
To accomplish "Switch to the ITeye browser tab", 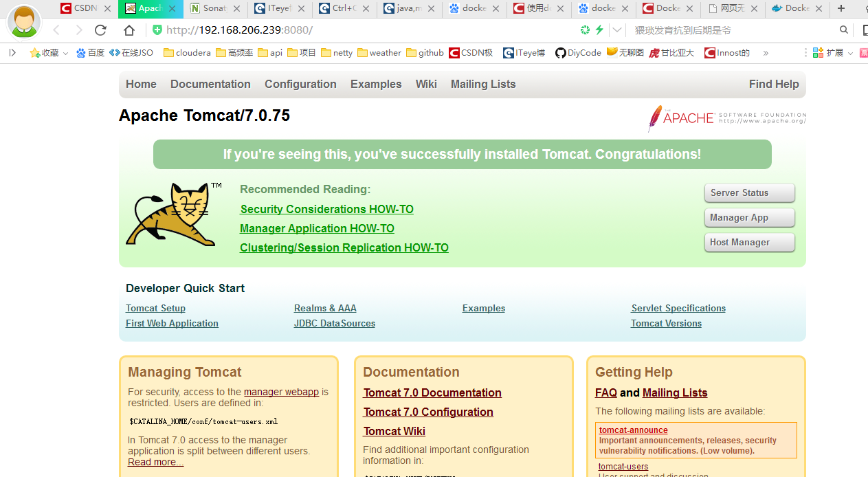I will tap(280, 8).
